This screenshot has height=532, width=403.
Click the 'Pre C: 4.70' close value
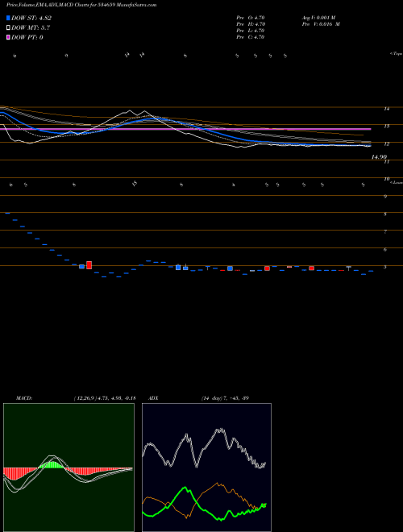(x=251, y=37)
